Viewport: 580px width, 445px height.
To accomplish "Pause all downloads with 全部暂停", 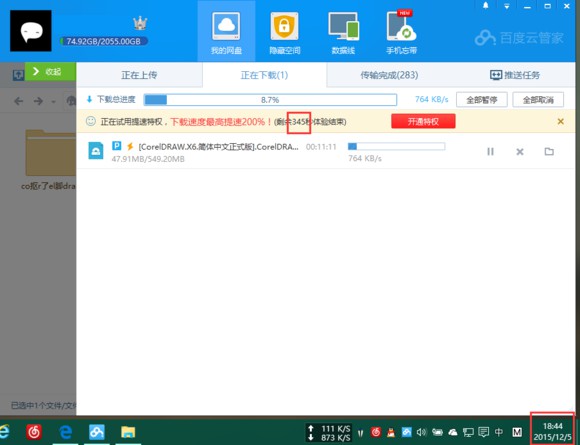I will click(x=482, y=100).
